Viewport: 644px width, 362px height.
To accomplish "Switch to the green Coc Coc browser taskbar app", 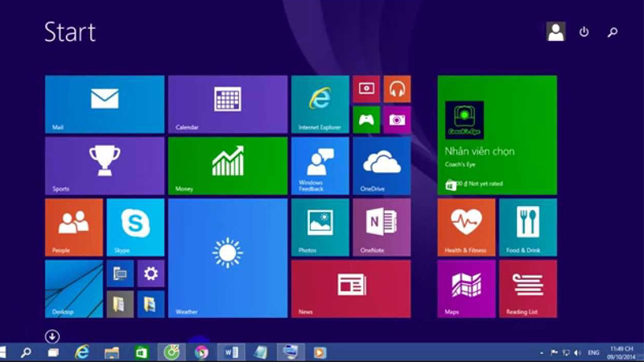I will [171, 352].
